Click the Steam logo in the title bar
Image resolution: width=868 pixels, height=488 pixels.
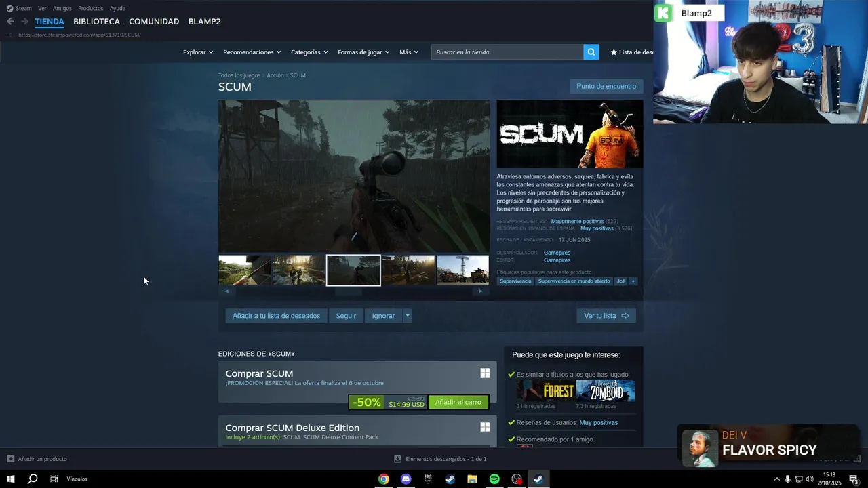(x=9, y=8)
